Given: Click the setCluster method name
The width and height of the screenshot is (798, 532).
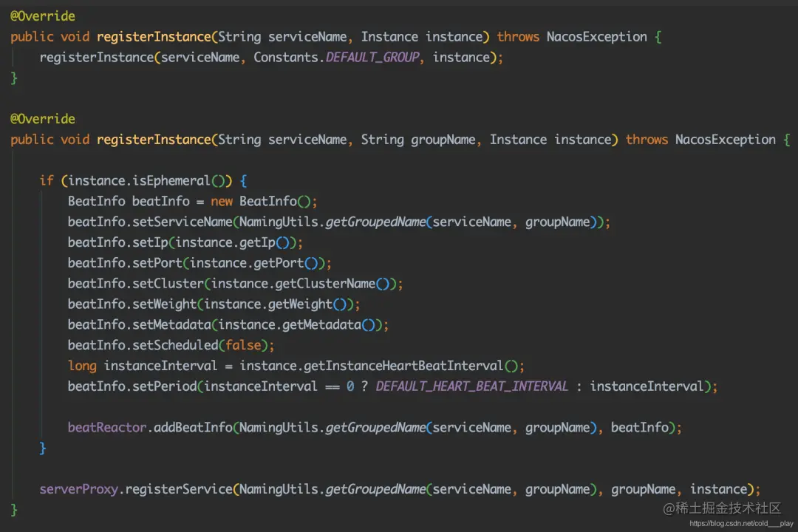Looking at the screenshot, I should click(x=168, y=284).
